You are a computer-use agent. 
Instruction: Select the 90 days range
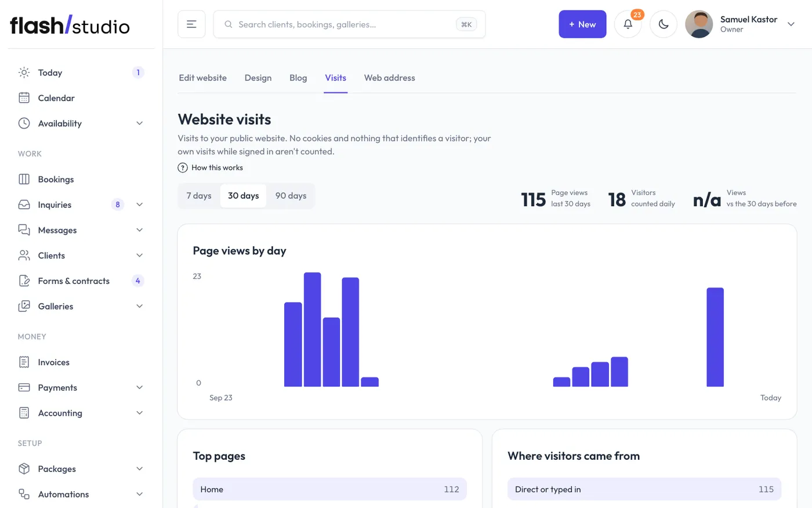(291, 196)
